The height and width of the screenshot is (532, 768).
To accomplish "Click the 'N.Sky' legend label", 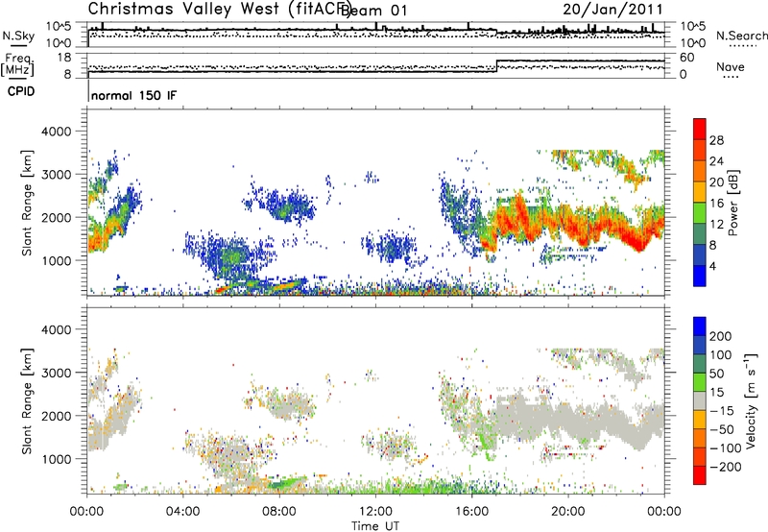I will [18, 36].
